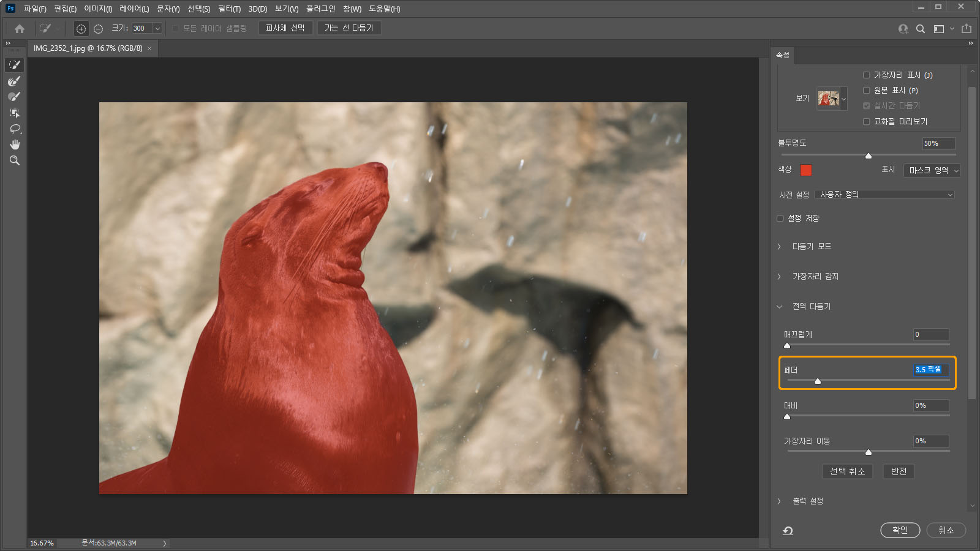Click the 불투명도 slider handle
980x551 pixels.
coord(869,156)
